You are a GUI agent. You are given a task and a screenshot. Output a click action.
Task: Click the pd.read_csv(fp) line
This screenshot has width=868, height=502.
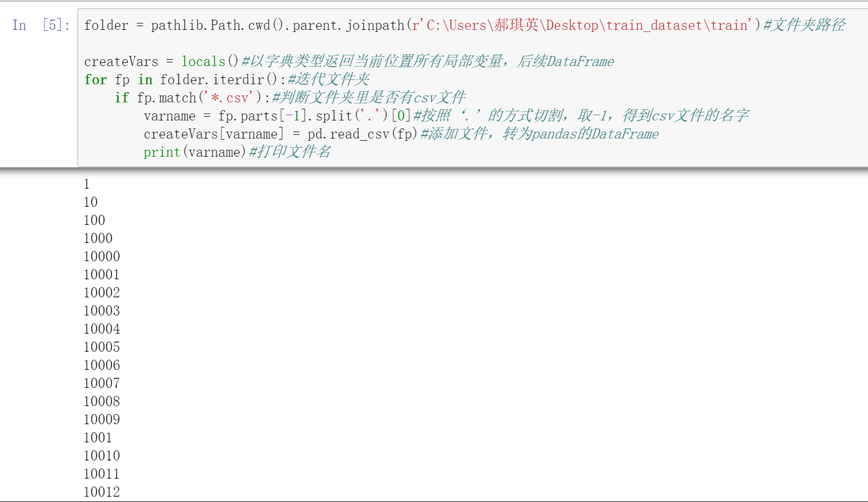(x=401, y=134)
